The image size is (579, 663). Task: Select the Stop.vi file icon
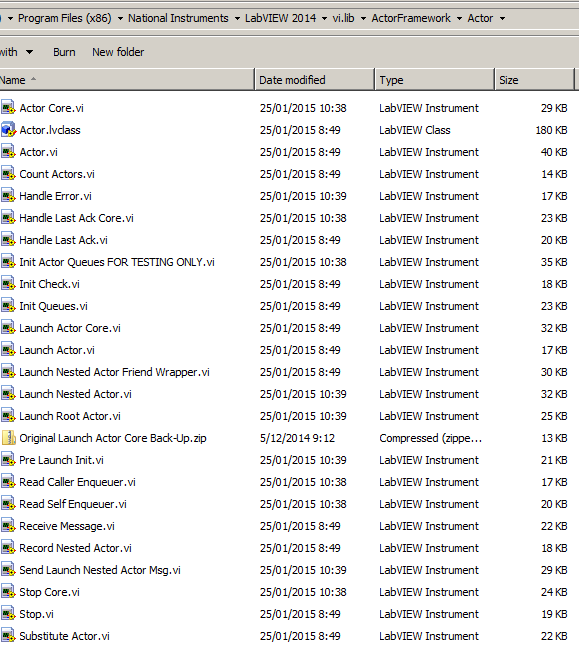point(8,614)
